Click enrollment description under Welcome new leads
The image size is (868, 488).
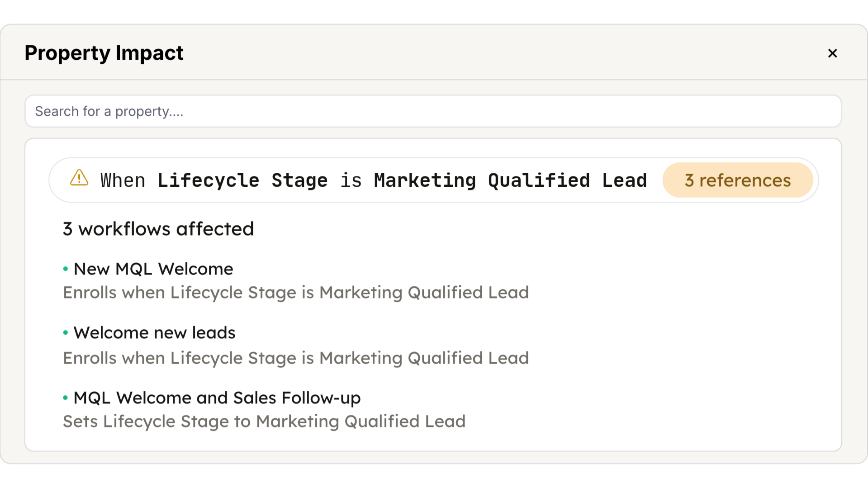pos(296,358)
